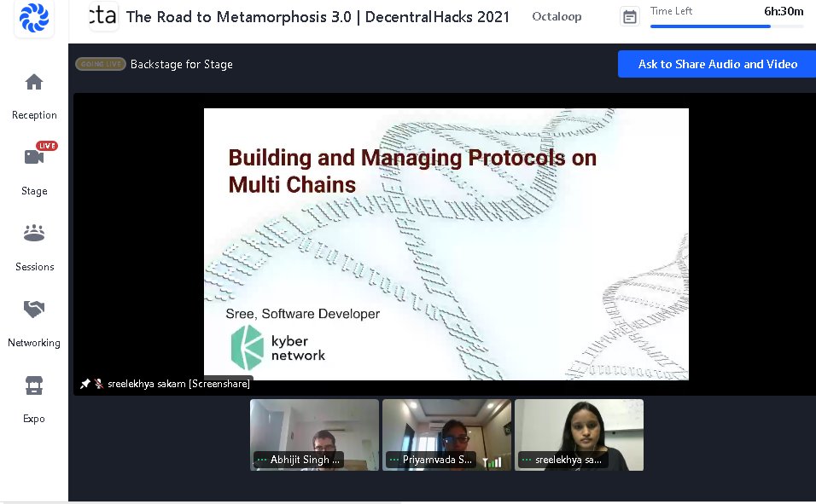Click Backstage for Stage label

point(182,64)
